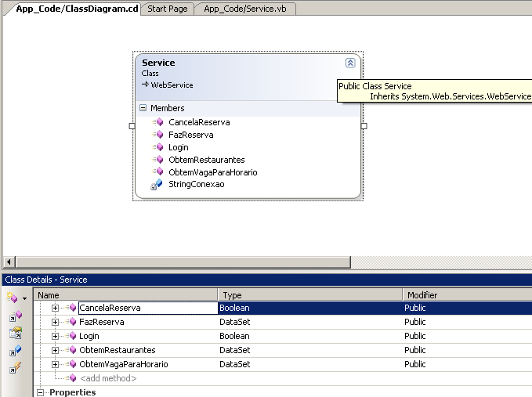Click the Navigate to Events icon
The height and width of the screenshot is (397, 532).
click(16, 368)
